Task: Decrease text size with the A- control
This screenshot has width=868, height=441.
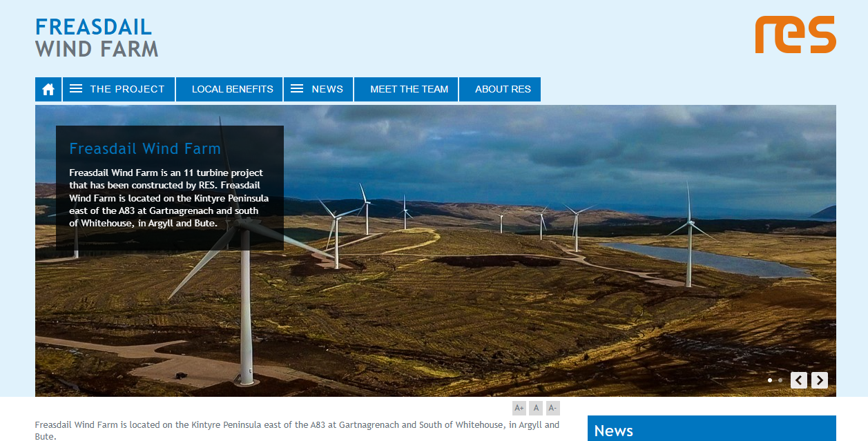Action: (552, 408)
